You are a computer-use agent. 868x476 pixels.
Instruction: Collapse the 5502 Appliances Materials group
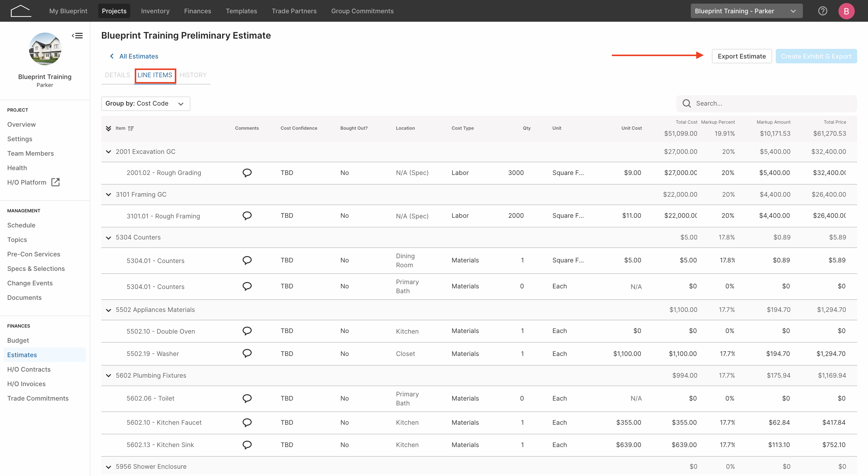point(108,310)
